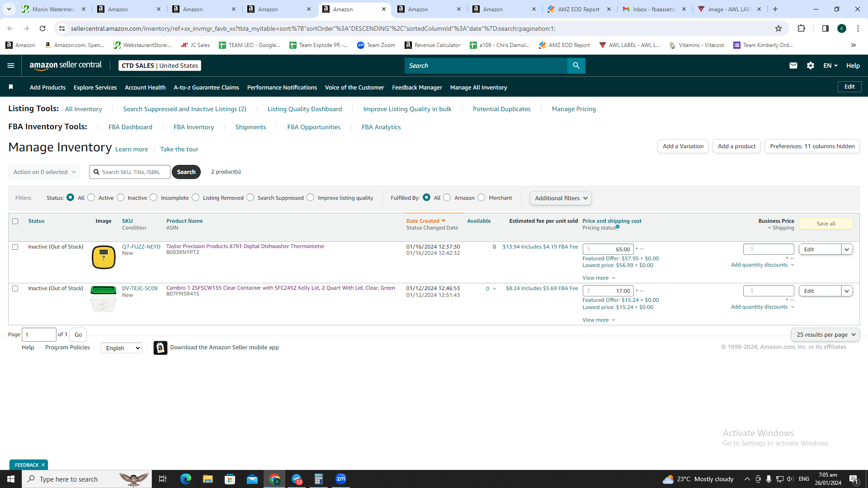Open the SKU link Q7-FUZZ-NEYD
The image size is (868, 488).
coord(141,247)
